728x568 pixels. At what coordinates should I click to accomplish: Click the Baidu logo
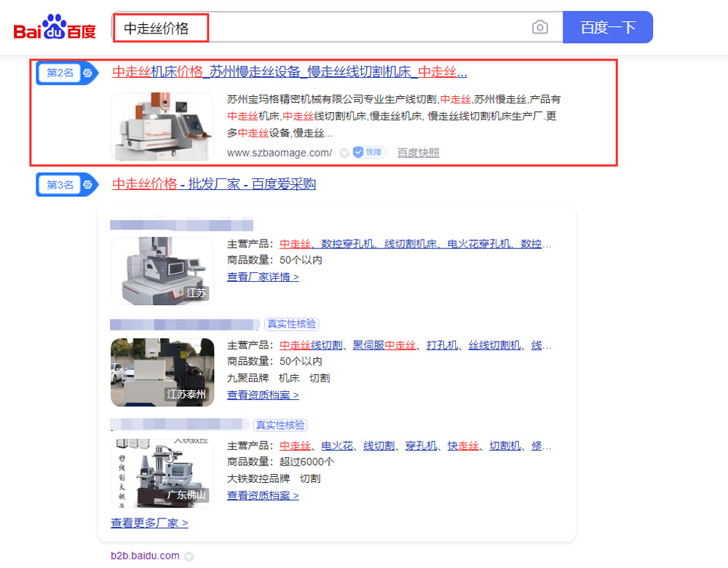coord(55,28)
